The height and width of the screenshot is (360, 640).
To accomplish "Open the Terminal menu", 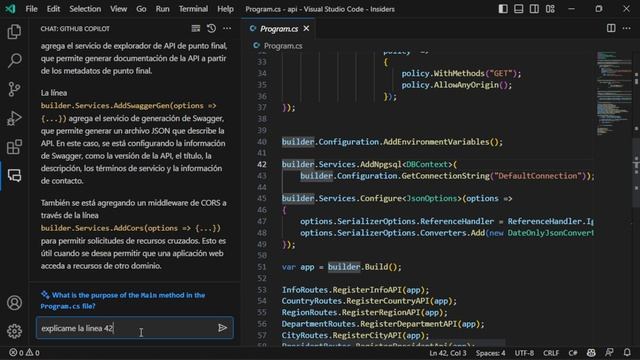I will [193, 9].
